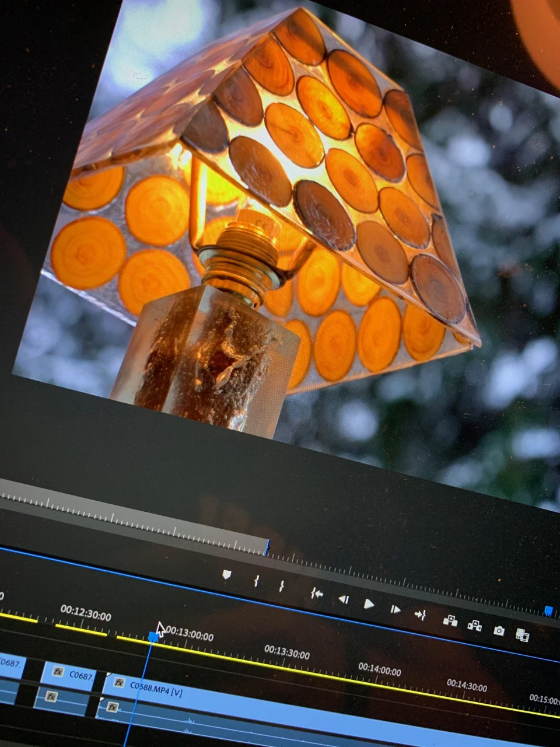Click the fx badge on C0588.MP4 video clip
Viewport: 560px width, 747px height.
[119, 682]
